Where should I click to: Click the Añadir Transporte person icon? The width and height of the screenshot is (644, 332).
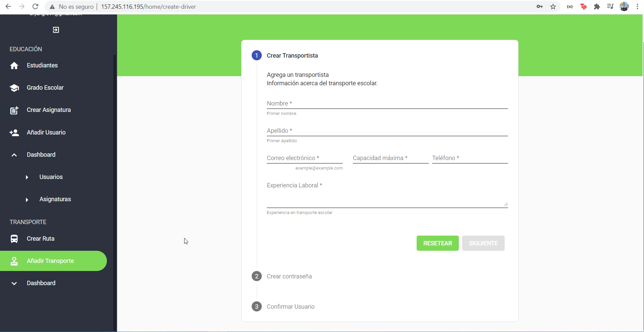coord(14,261)
